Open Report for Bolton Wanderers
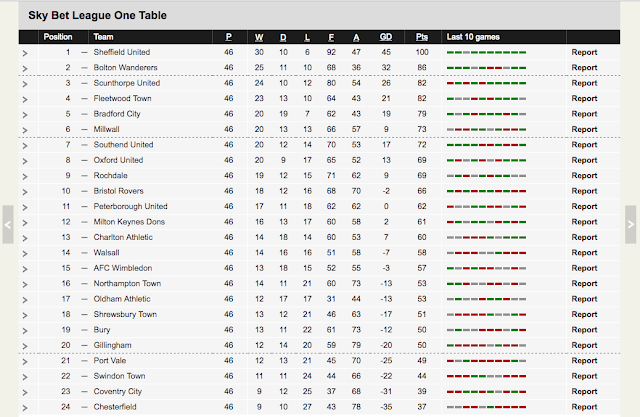Screen dimensions: 640x417 tap(584, 68)
